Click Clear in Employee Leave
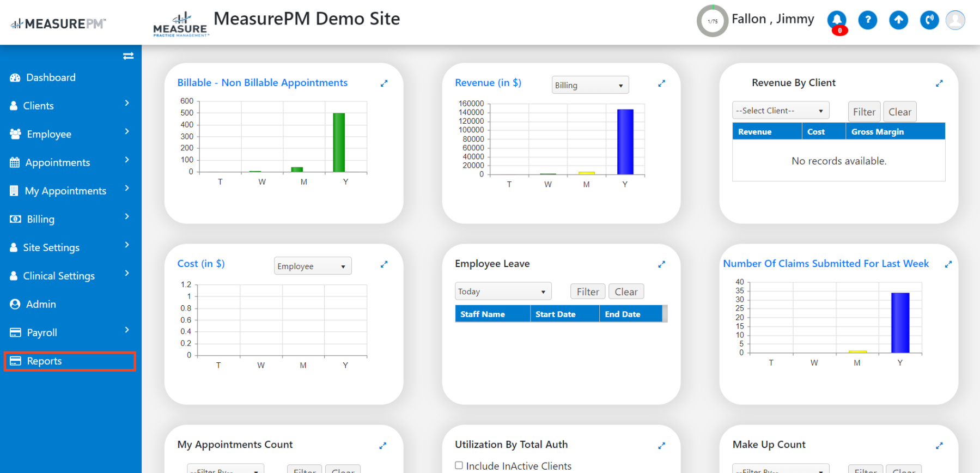 (x=626, y=292)
